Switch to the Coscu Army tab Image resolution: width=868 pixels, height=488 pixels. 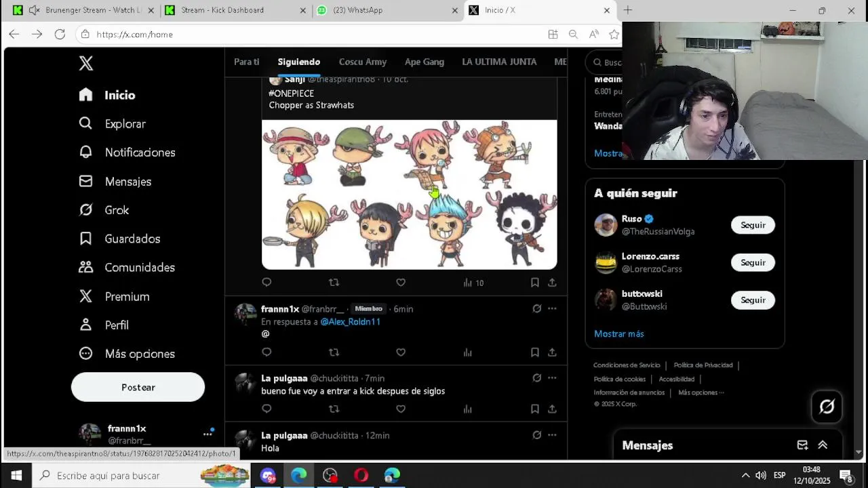[363, 62]
